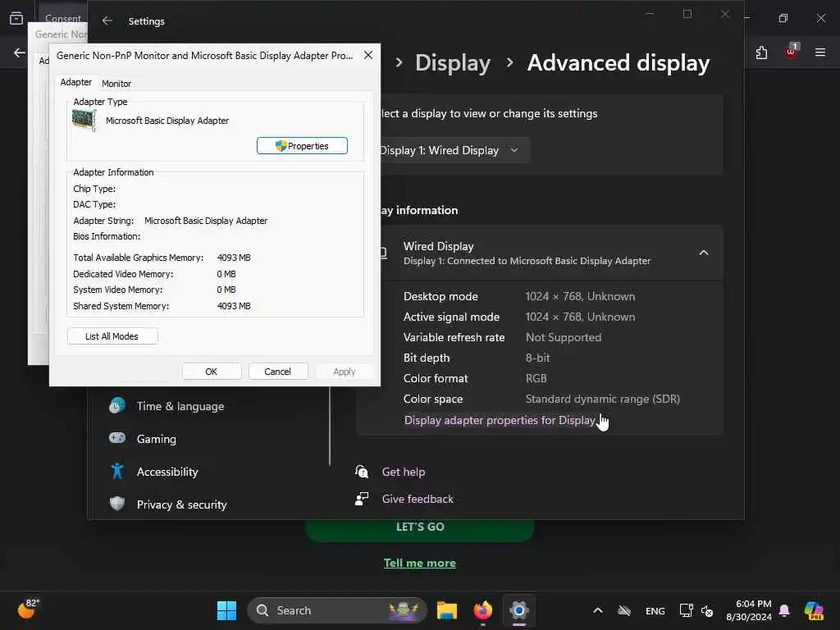840x630 pixels.
Task: Collapse the Wired Display information section
Action: pyautogui.click(x=704, y=253)
